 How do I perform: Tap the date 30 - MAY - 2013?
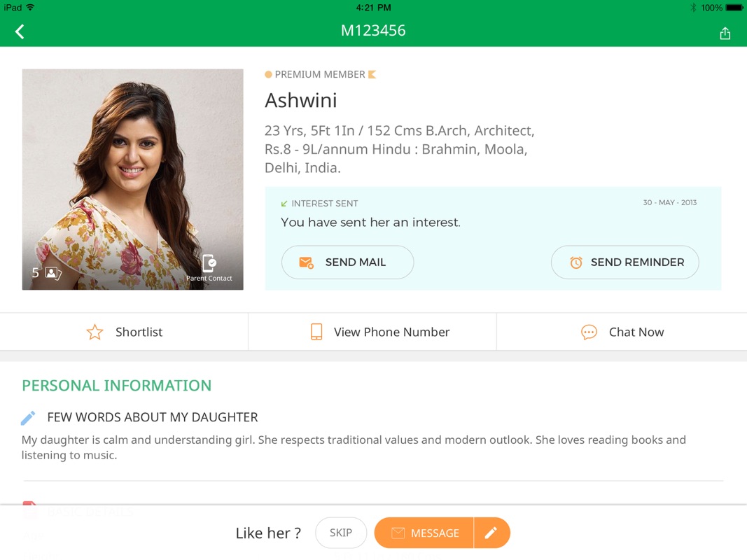pos(669,202)
